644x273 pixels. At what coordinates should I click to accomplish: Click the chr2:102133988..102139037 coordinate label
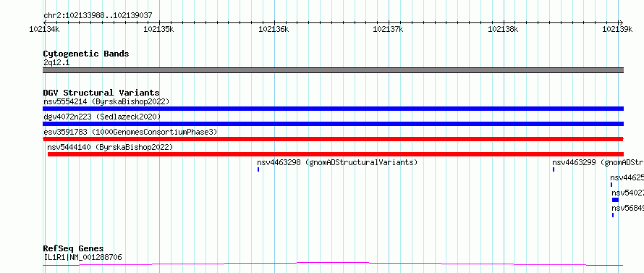tap(98, 15)
